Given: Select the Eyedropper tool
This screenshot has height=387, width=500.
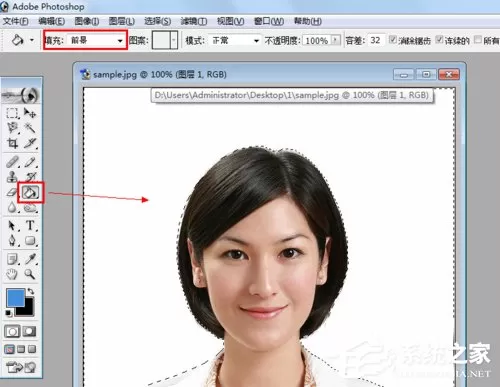Looking at the screenshot, I should pos(30,259).
